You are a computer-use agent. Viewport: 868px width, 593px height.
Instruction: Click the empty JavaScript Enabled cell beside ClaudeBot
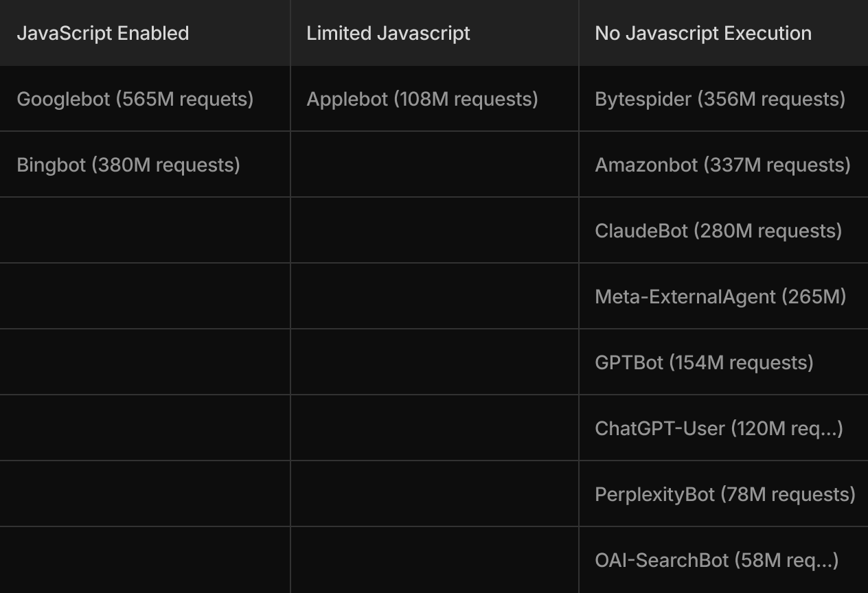click(x=145, y=231)
